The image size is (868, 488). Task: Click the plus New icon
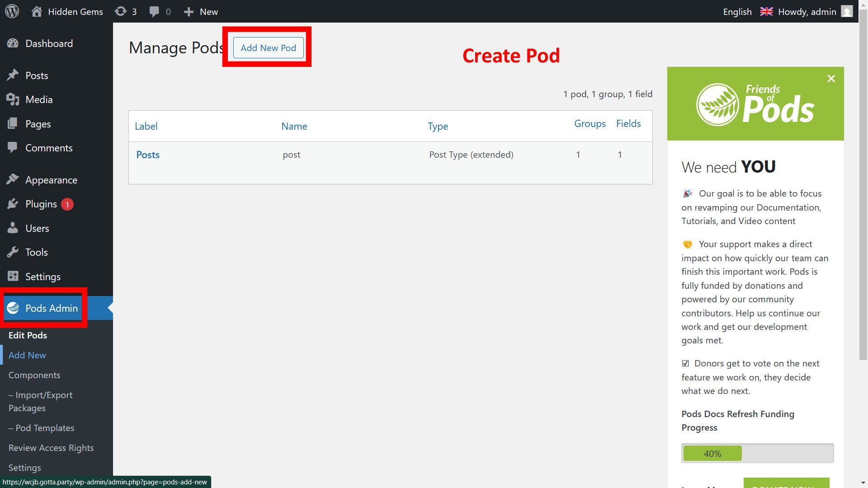pyautogui.click(x=189, y=12)
